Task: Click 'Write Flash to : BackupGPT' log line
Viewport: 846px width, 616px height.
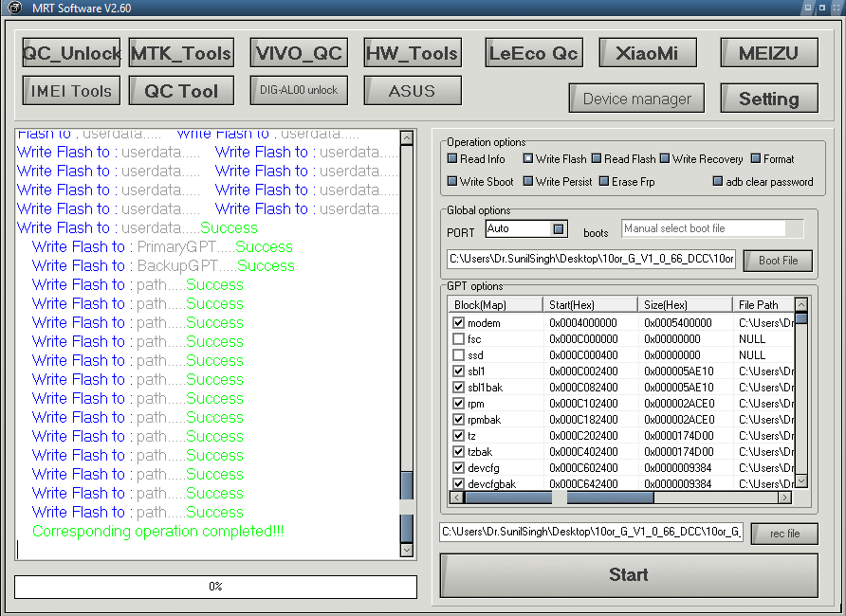Action: [163, 265]
